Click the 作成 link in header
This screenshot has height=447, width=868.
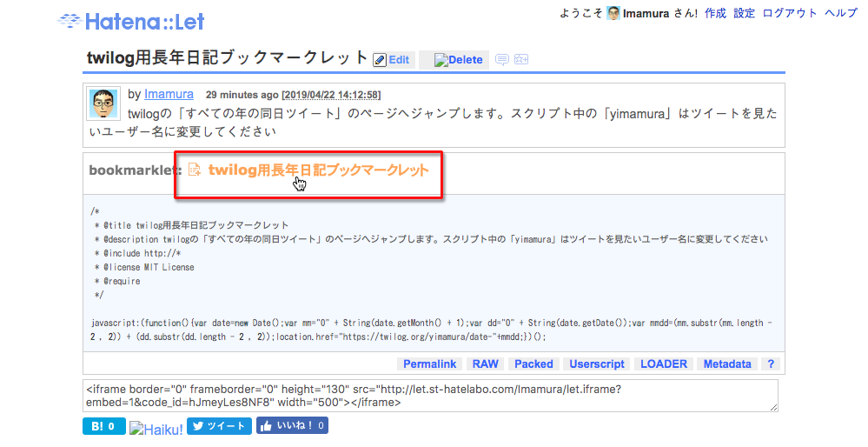point(715,13)
